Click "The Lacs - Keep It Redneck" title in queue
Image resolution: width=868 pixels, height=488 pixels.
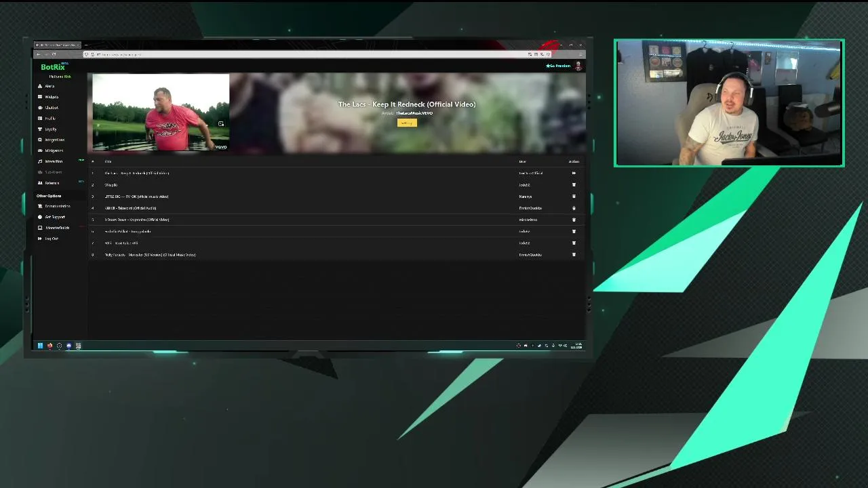point(136,173)
